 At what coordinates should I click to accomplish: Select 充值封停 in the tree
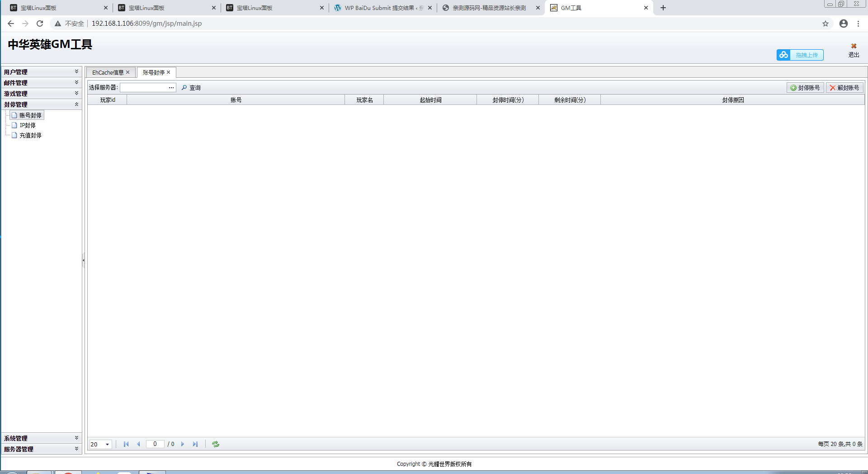27,135
